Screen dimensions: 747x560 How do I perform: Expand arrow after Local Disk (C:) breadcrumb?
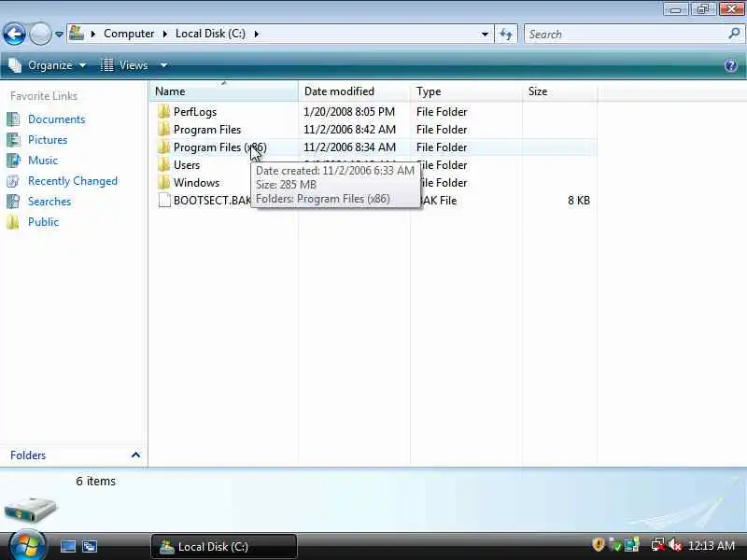pos(256,34)
